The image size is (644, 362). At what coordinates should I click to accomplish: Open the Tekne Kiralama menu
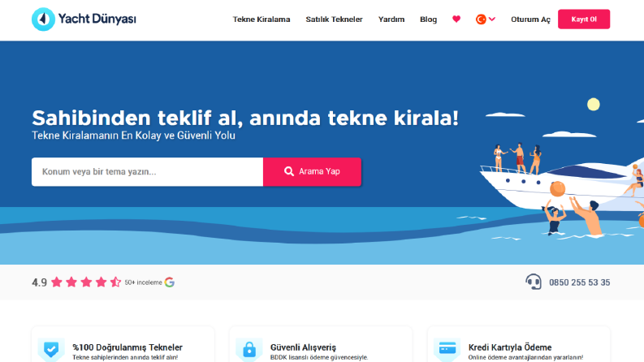coord(261,19)
